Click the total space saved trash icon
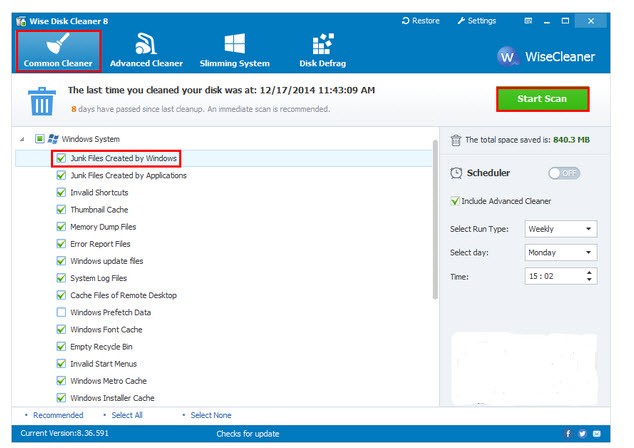This screenshot has height=448, width=634. [456, 140]
